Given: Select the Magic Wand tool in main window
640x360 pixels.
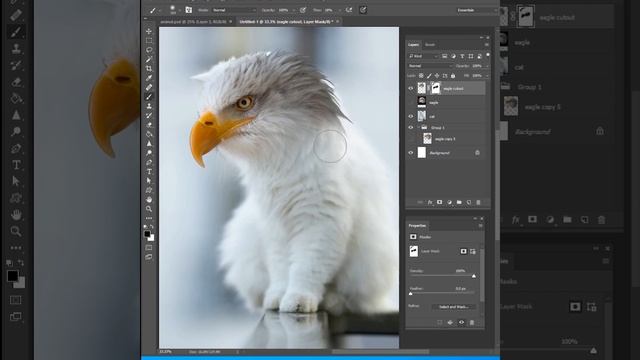Looking at the screenshot, I should tap(149, 60).
